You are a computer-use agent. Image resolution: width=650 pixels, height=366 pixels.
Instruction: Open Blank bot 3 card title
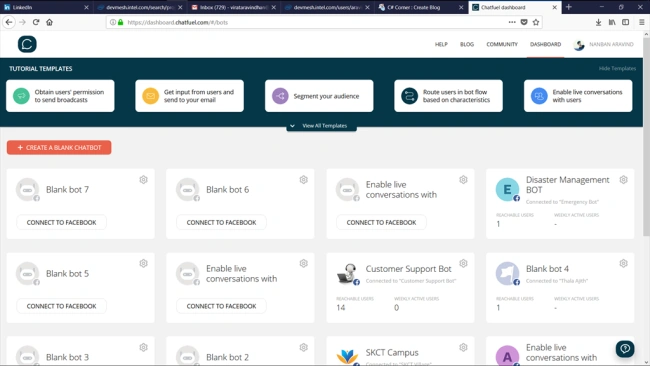click(x=67, y=357)
